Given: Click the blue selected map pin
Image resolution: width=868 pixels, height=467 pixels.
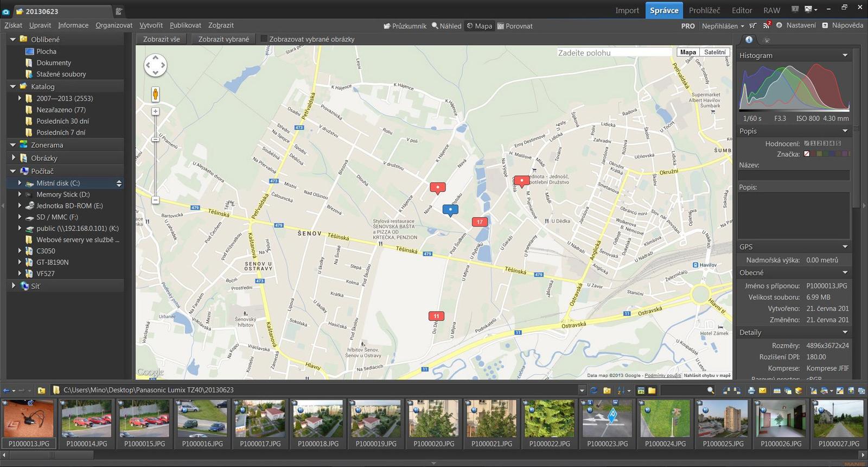Looking at the screenshot, I should tap(450, 210).
